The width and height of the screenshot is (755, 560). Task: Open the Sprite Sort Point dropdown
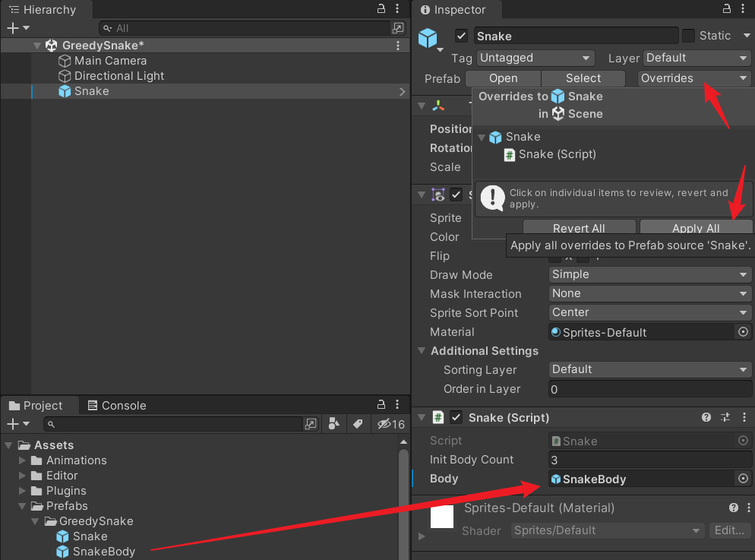[x=650, y=313]
